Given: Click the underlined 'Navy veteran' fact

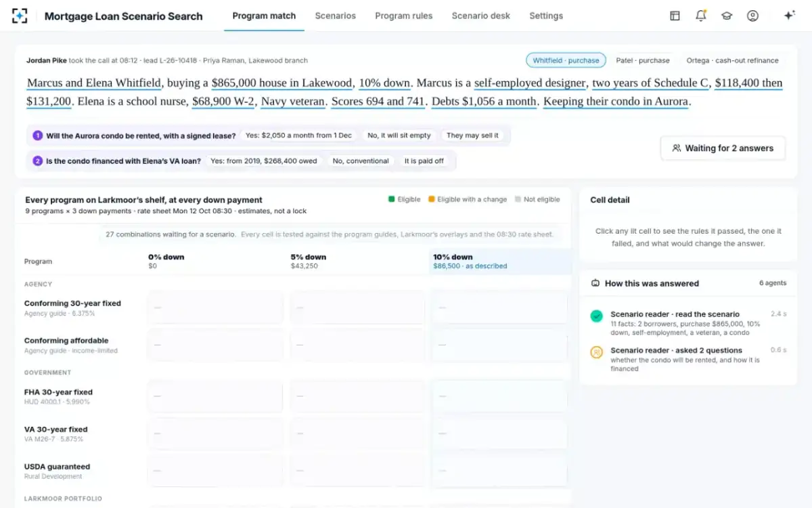Looking at the screenshot, I should click(x=293, y=102).
